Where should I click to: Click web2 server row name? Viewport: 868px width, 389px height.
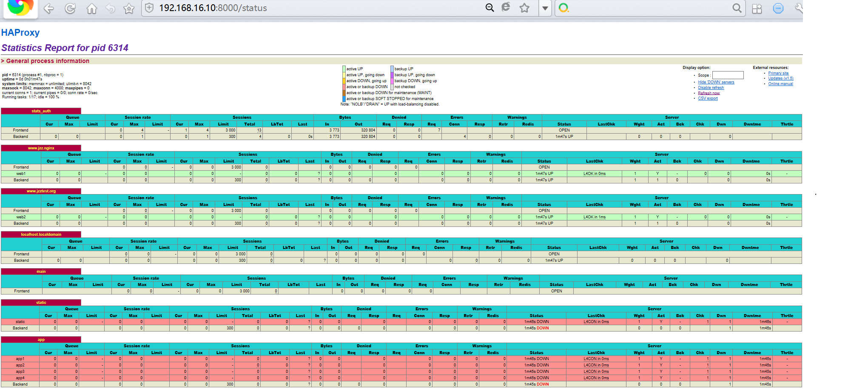21,217
